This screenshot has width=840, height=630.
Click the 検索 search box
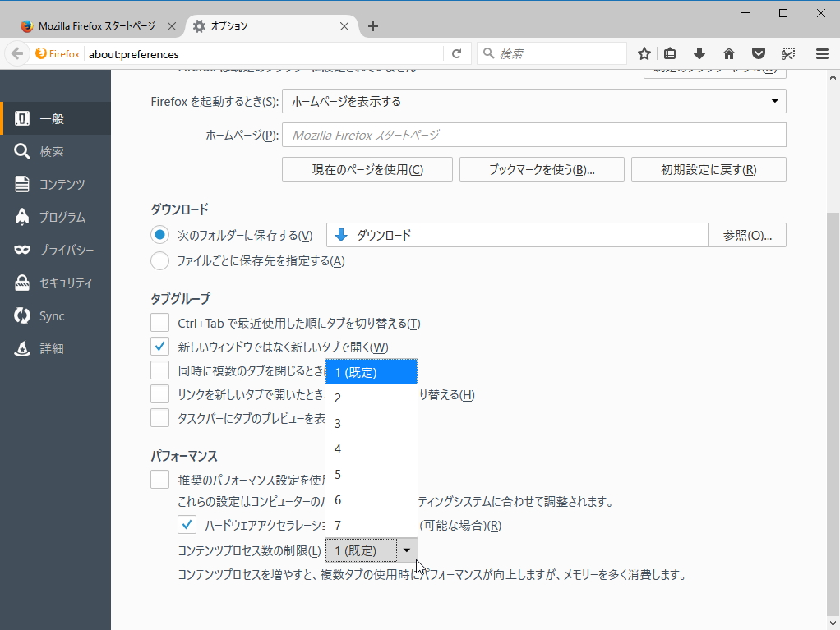(552, 53)
